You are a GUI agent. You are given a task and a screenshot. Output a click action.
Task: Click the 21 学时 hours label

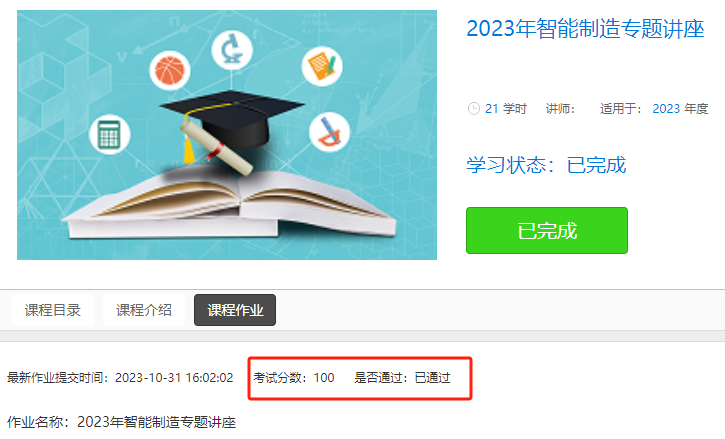[x=506, y=109]
